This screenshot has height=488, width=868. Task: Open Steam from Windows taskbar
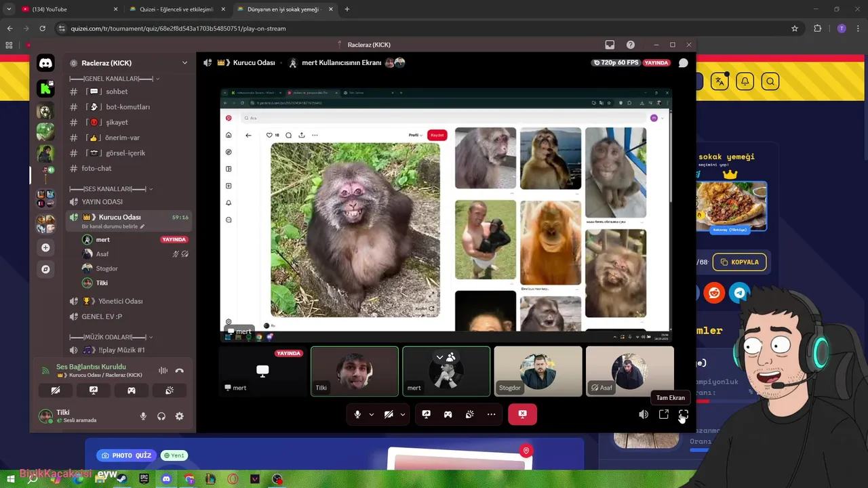click(x=122, y=479)
